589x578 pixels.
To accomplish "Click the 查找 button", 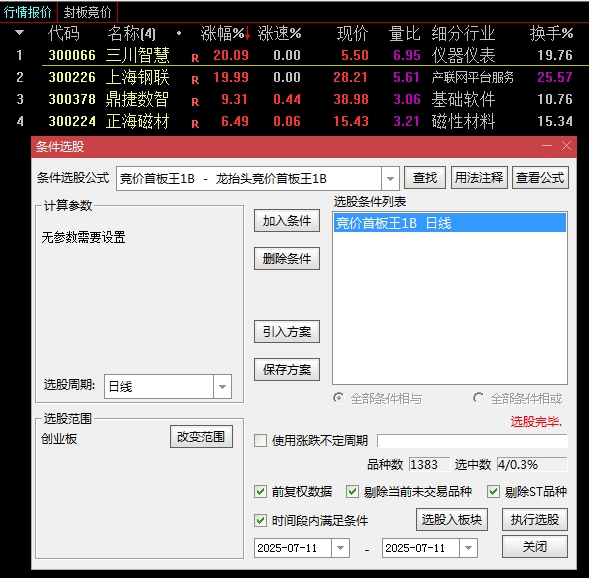I will pos(425,178).
